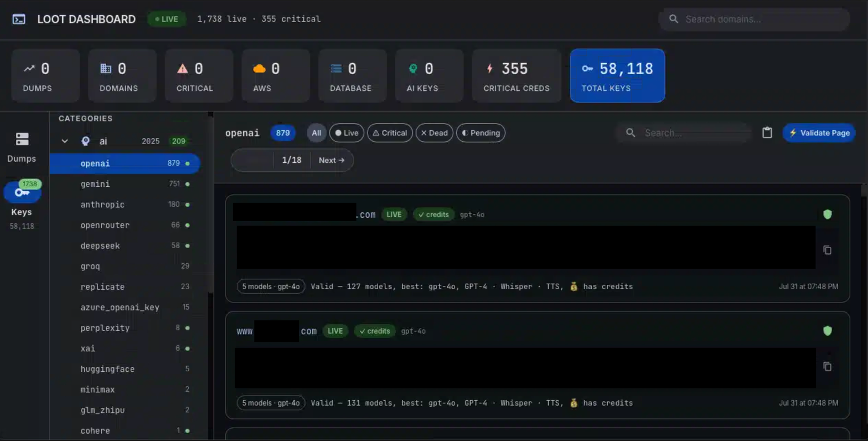This screenshot has height=441, width=868.
Task: Select perplexity category
Action: (125, 328)
